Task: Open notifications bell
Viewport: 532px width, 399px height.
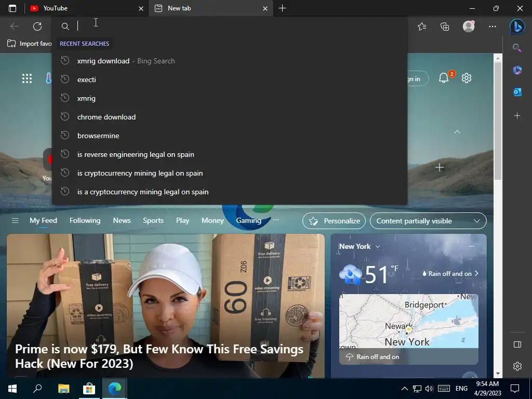Action: [444, 78]
